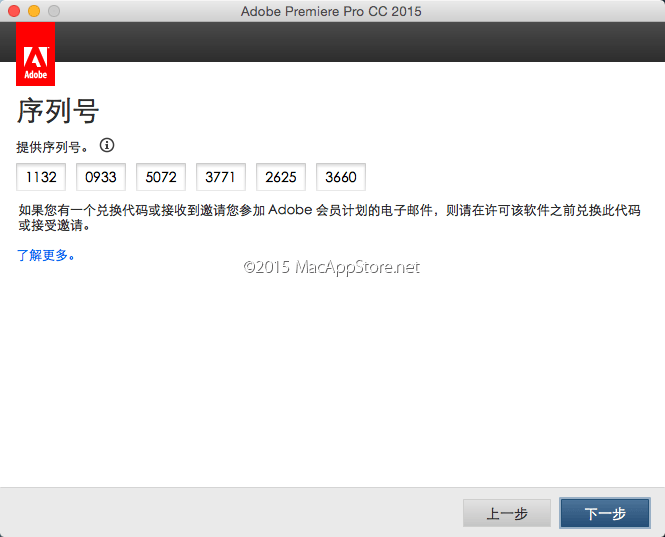665x537 pixels.
Task: Click the info icon beside 提供序列号
Action: point(107,145)
